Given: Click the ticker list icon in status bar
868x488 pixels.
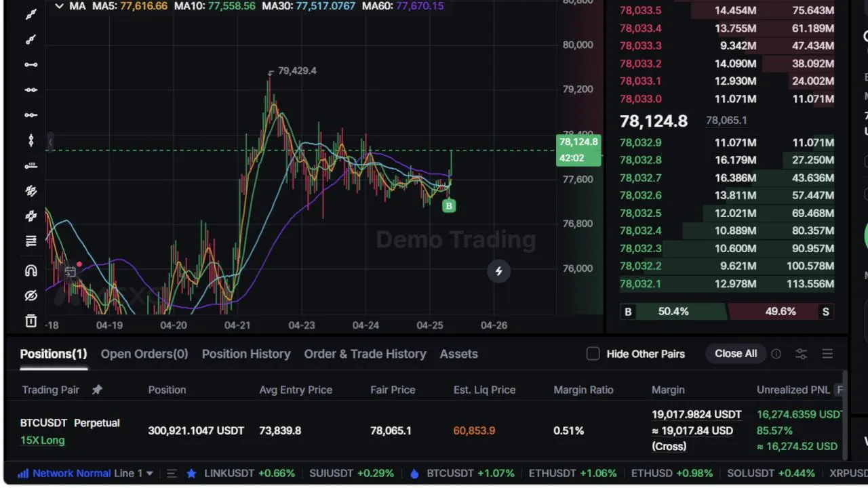Looking at the screenshot, I should click(172, 474).
